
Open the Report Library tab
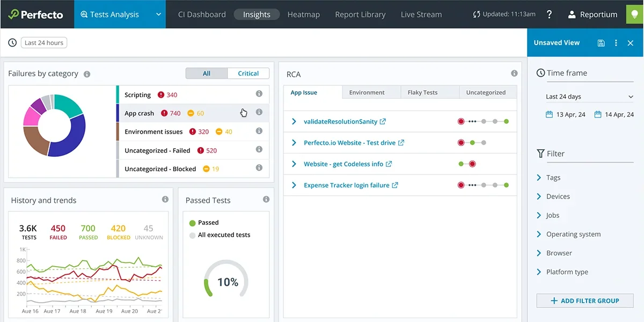(360, 14)
